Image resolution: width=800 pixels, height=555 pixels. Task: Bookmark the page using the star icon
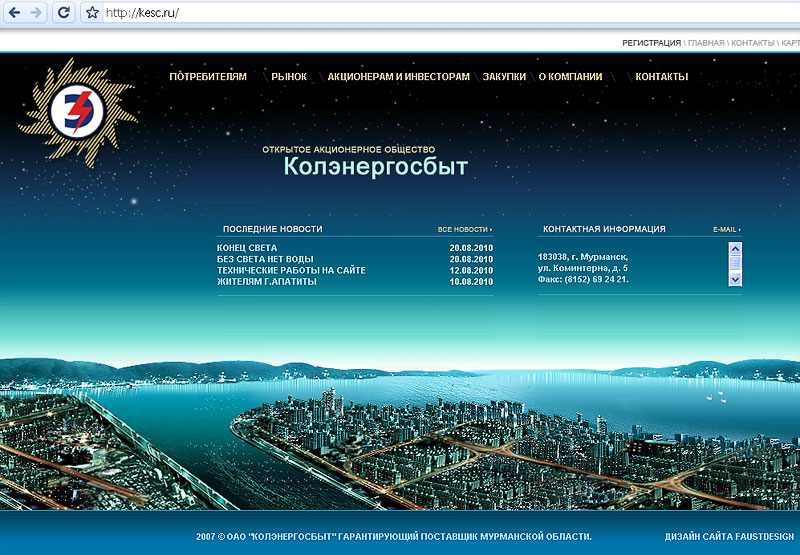coord(92,13)
